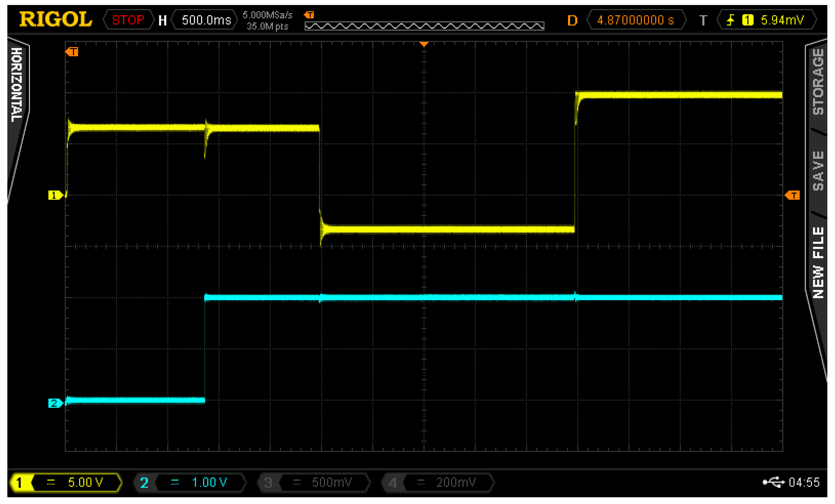Click the rising edge trigger icon

pyautogui.click(x=730, y=20)
